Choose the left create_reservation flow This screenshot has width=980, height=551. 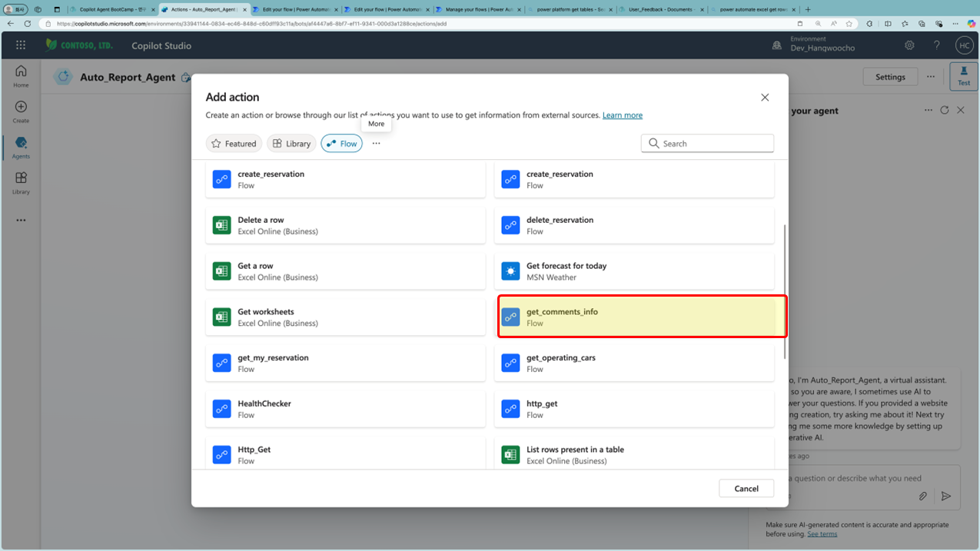pos(345,179)
